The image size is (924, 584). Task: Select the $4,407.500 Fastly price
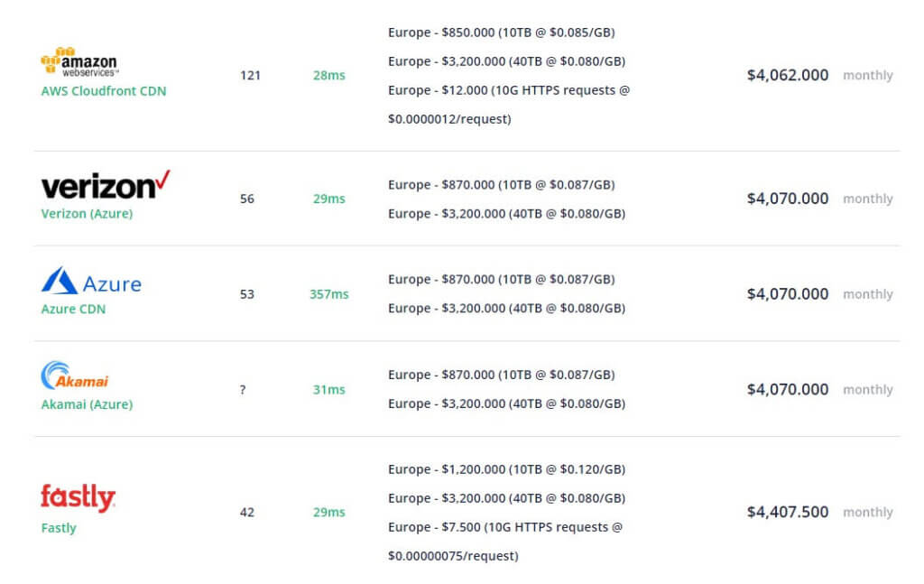pyautogui.click(x=787, y=512)
